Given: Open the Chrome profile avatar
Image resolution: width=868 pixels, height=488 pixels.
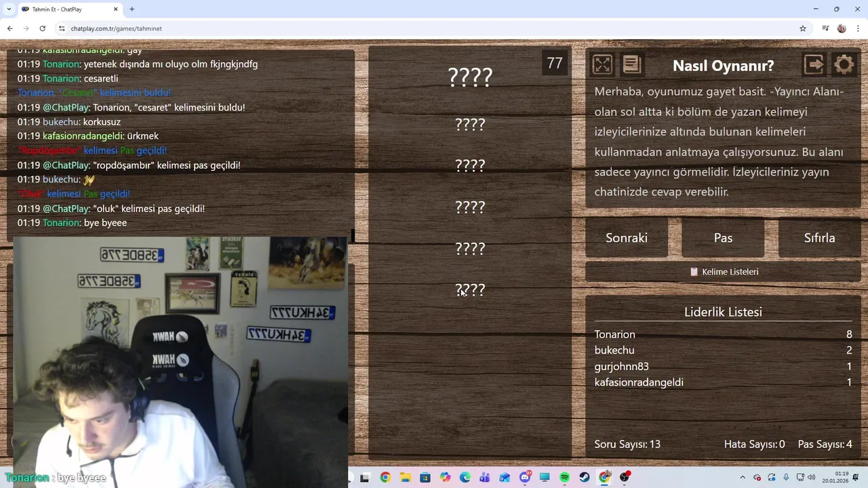Looking at the screenshot, I should click(842, 28).
